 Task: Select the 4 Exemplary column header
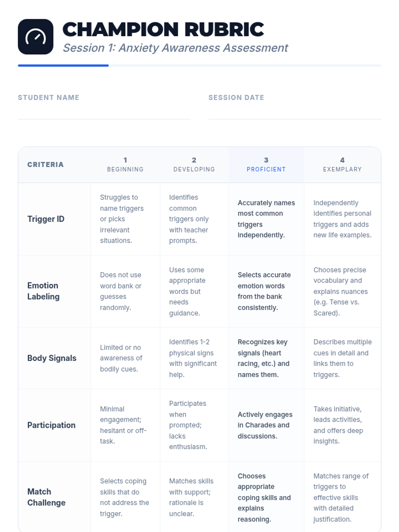[x=342, y=165]
